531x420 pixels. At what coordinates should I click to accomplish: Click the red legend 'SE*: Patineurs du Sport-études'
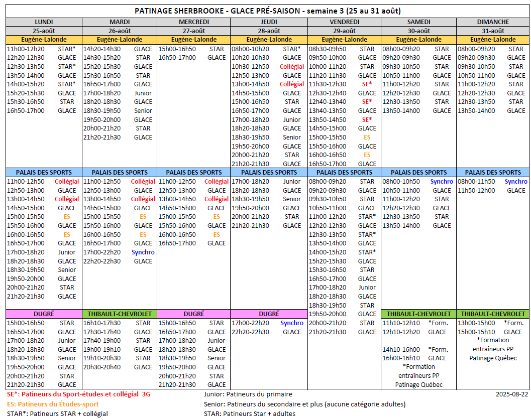(x=78, y=394)
